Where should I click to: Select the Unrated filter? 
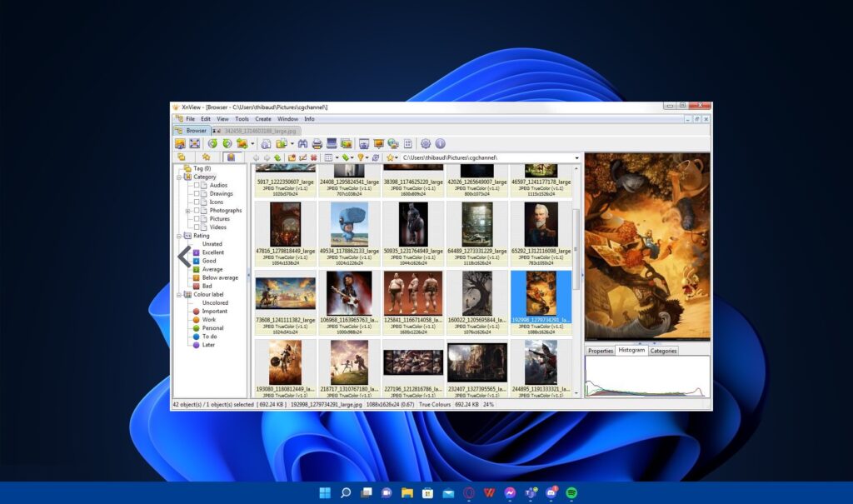coord(212,244)
